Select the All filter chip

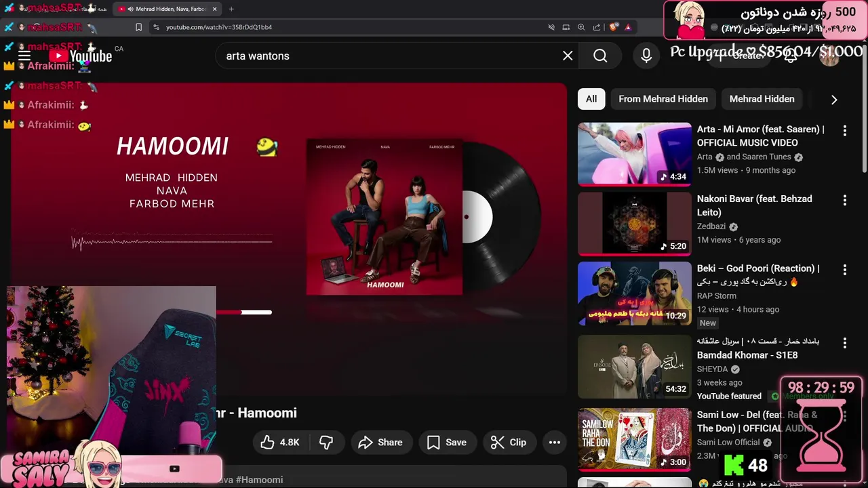click(x=591, y=99)
